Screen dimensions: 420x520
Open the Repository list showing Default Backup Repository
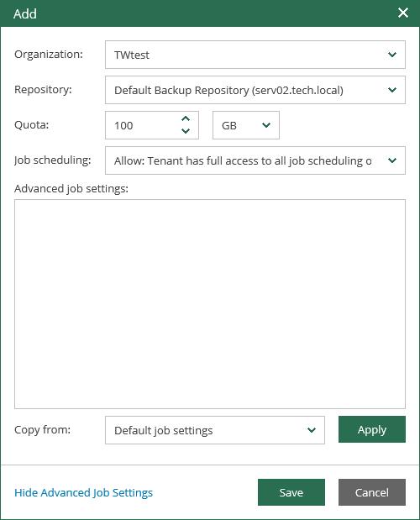click(x=255, y=90)
